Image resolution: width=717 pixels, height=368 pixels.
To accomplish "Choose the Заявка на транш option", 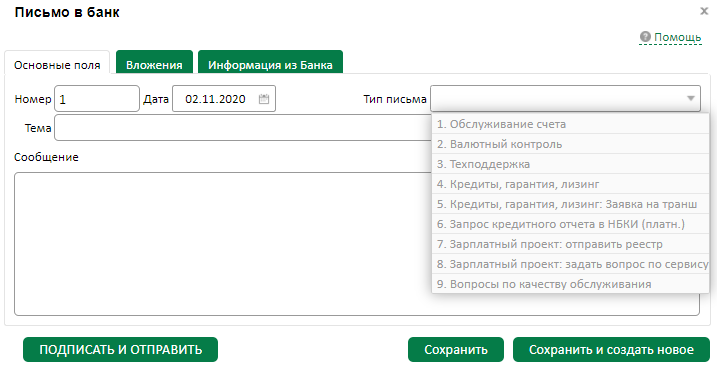I will point(570,204).
